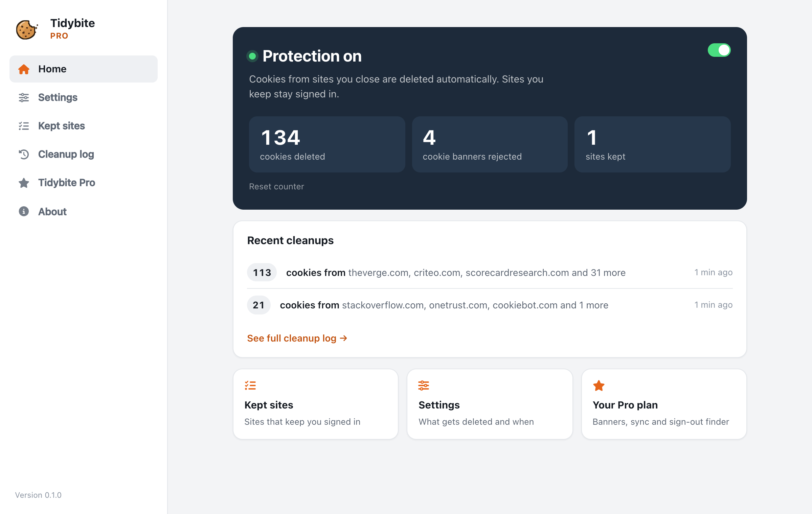Click the stackoverflow.com cleanup entry text
This screenshot has width=812, height=514.
tap(444, 305)
